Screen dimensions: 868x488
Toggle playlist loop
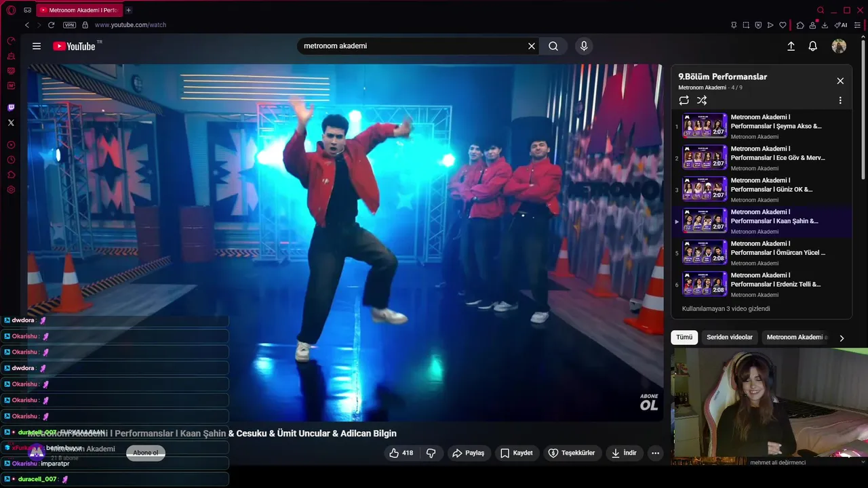pos(684,100)
